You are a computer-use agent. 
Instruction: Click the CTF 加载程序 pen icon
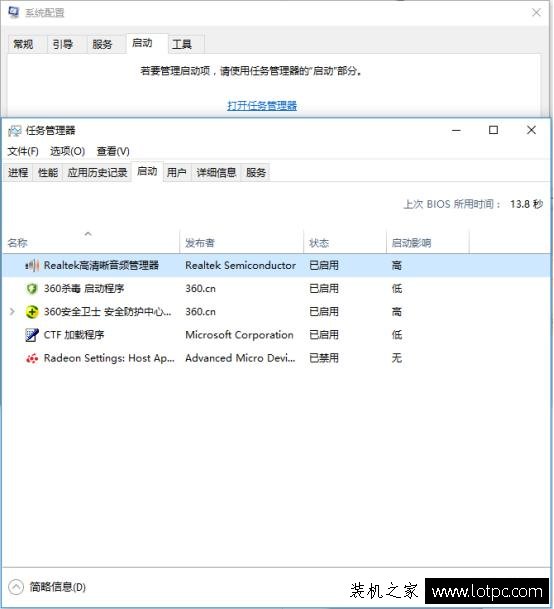(31, 335)
